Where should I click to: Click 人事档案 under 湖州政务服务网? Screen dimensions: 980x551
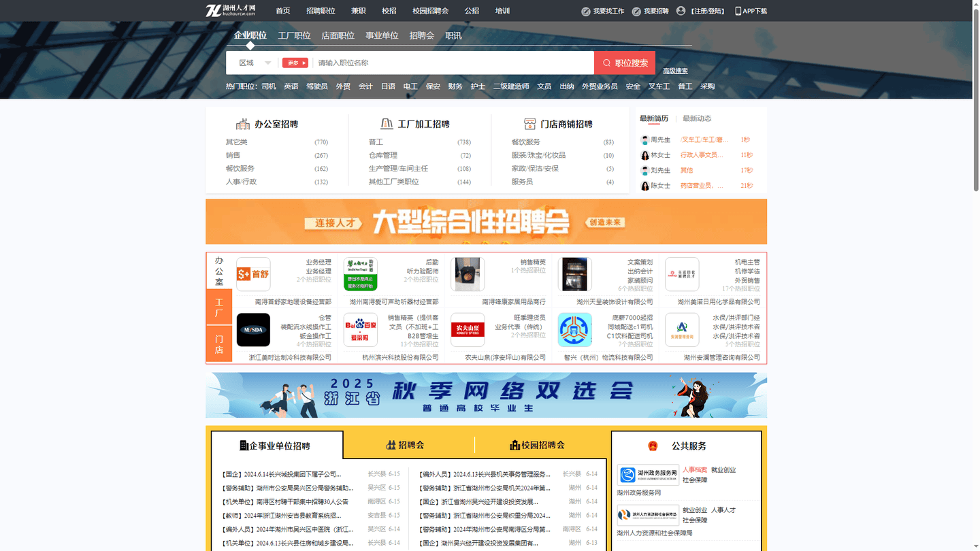(x=695, y=470)
